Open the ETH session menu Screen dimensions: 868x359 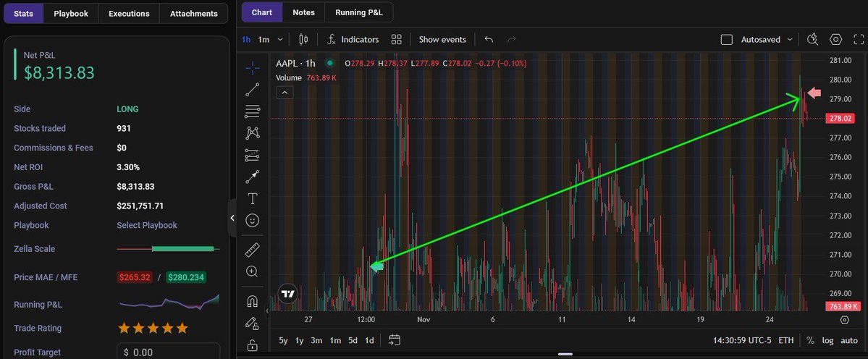point(786,341)
